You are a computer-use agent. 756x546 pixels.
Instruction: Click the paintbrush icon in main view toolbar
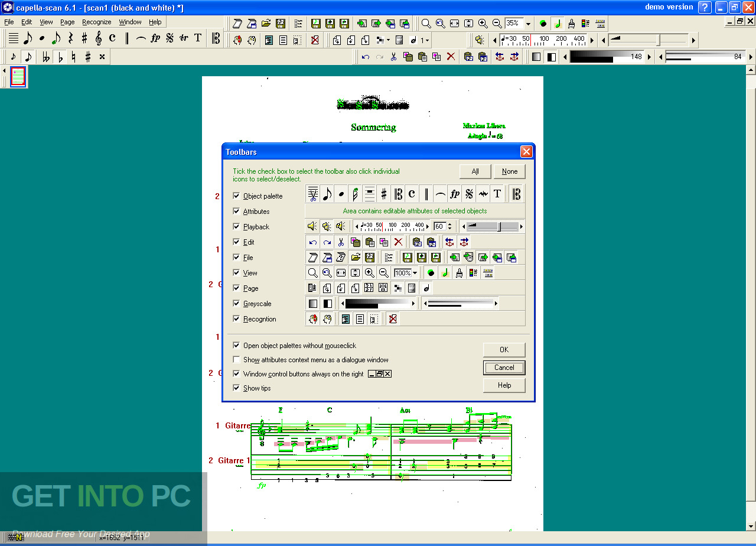pyautogui.click(x=571, y=24)
